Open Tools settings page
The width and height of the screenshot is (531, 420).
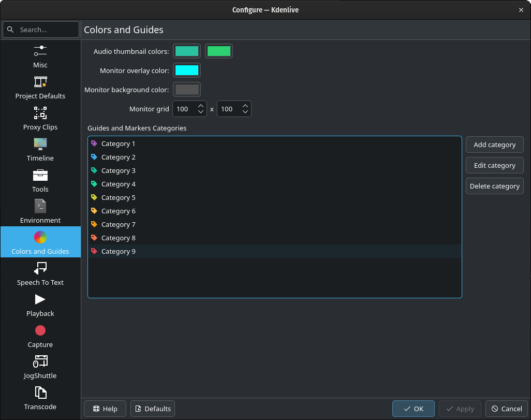click(40, 181)
